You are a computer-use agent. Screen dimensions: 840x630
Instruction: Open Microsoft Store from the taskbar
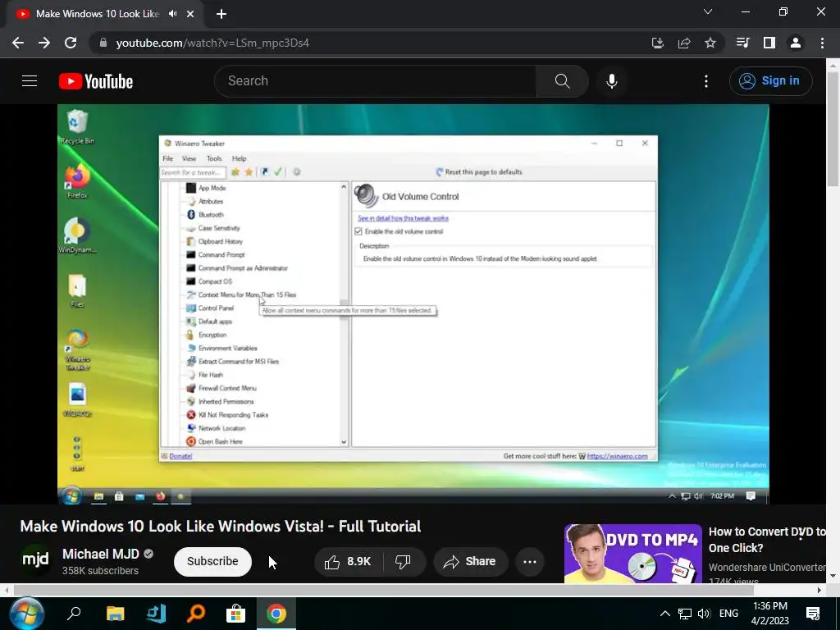click(235, 614)
